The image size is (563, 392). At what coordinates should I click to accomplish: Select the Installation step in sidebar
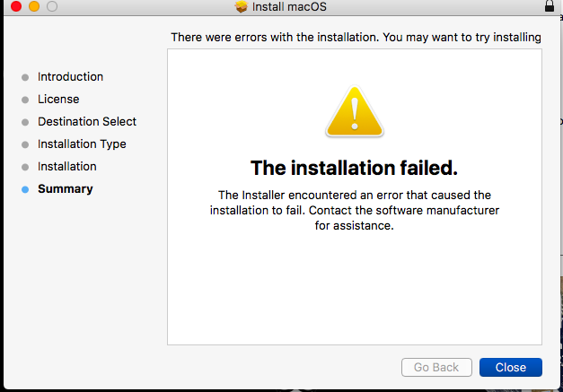pyautogui.click(x=66, y=167)
